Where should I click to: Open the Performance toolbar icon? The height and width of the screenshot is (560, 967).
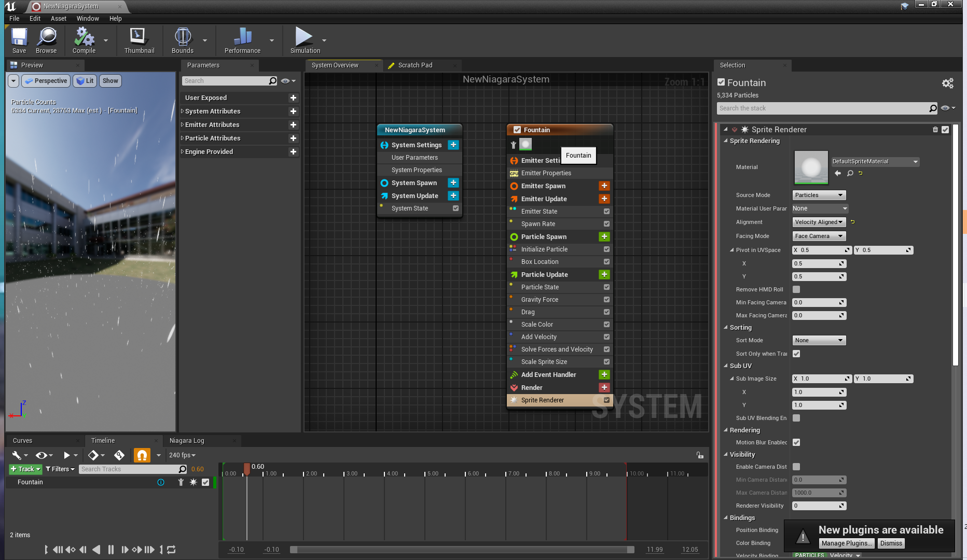(242, 40)
